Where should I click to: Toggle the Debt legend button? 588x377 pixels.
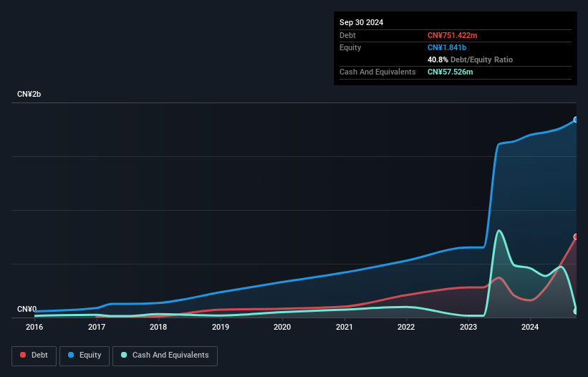click(34, 355)
